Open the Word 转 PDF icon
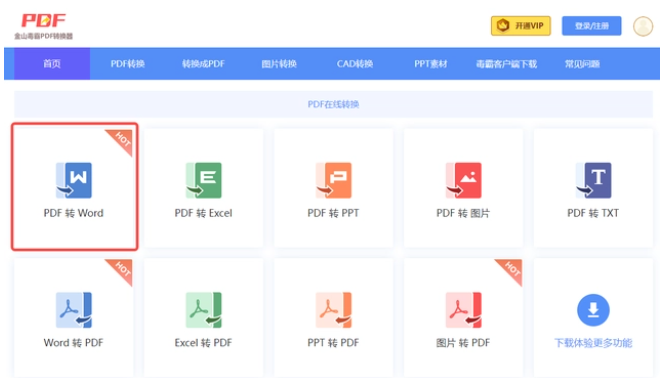This screenshot has height=378, width=662. tap(74, 310)
